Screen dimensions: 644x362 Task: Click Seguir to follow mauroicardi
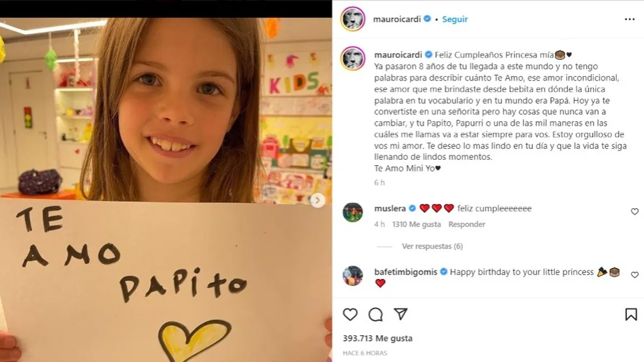point(455,19)
